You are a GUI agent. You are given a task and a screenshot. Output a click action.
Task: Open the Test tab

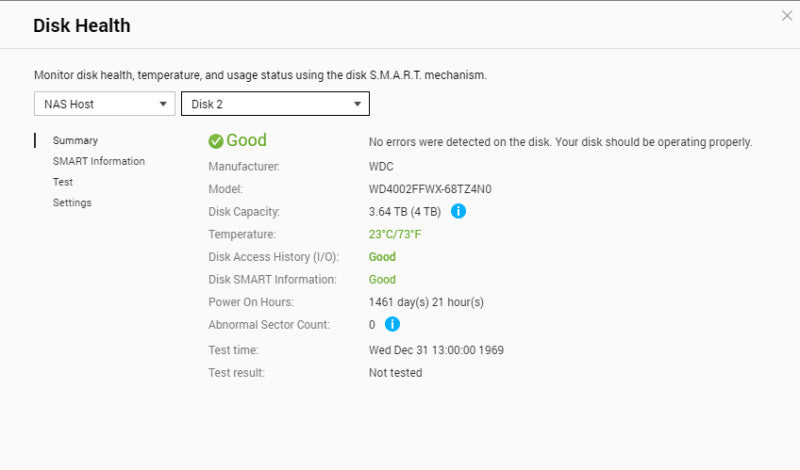pyautogui.click(x=63, y=182)
